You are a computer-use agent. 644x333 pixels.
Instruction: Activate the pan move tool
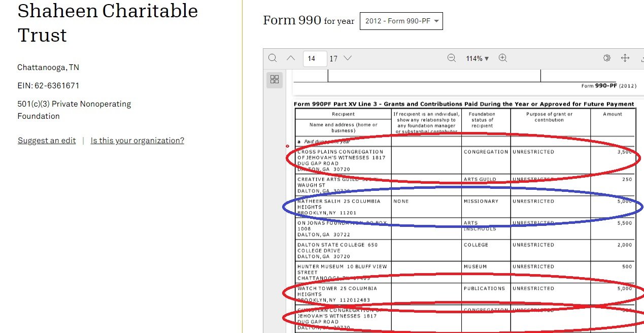[625, 58]
